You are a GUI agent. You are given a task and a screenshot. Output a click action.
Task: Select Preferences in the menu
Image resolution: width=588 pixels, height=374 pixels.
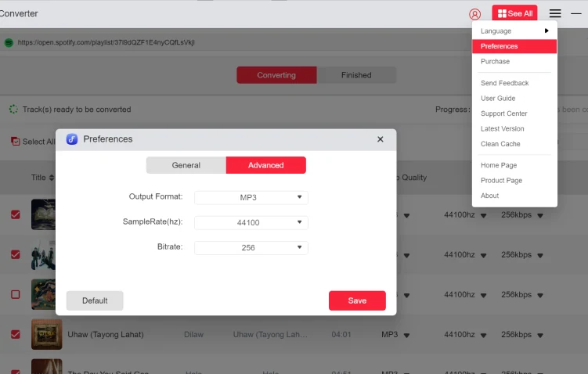(x=514, y=46)
